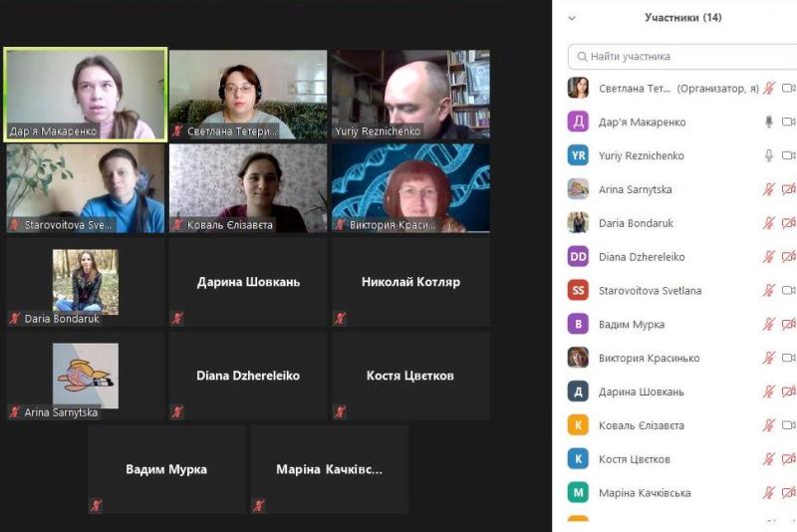Click camera icon for Виктория Красинько
Viewport: 797px width, 532px height.
click(x=789, y=358)
